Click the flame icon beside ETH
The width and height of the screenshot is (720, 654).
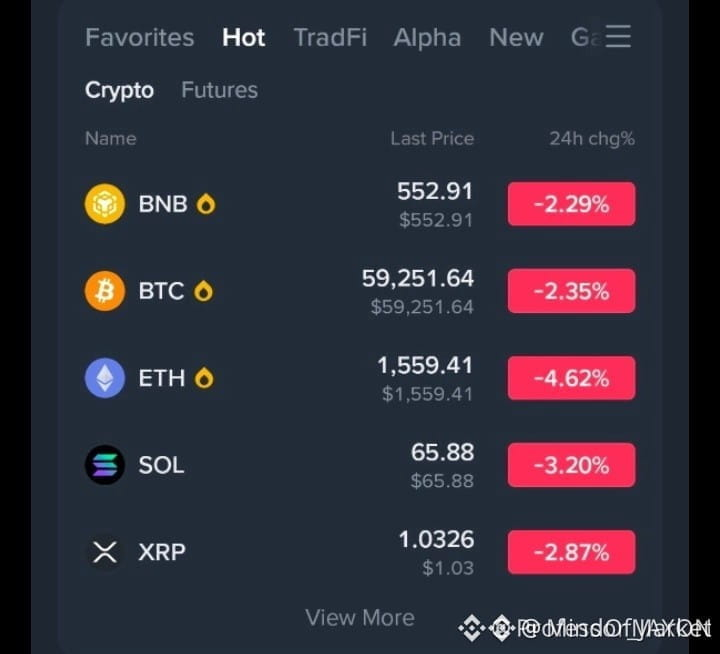(204, 378)
